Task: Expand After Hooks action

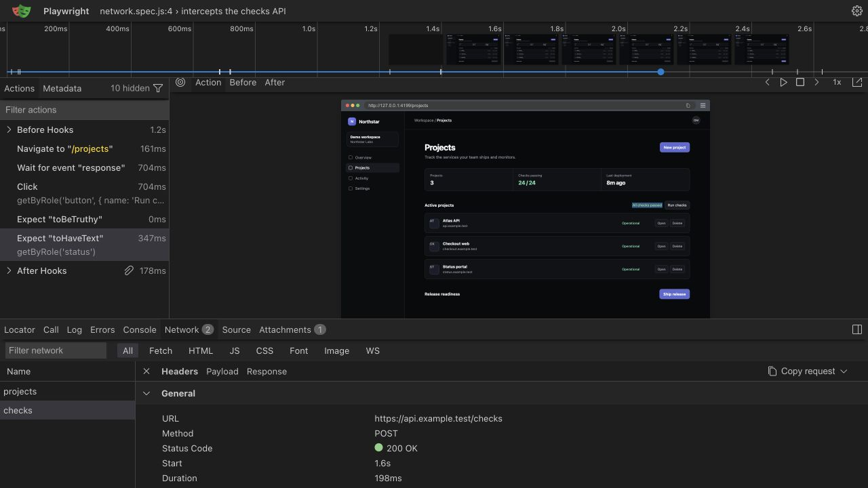Action: (x=9, y=270)
